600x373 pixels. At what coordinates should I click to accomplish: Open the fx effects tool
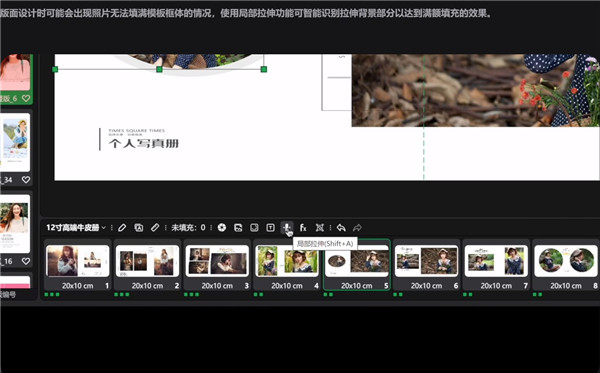click(303, 228)
